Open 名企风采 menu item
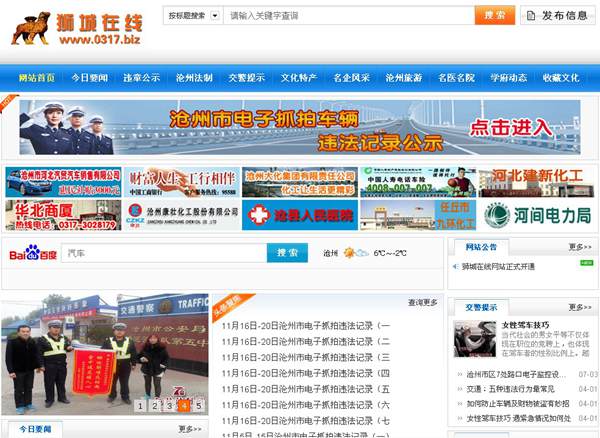 [351, 78]
